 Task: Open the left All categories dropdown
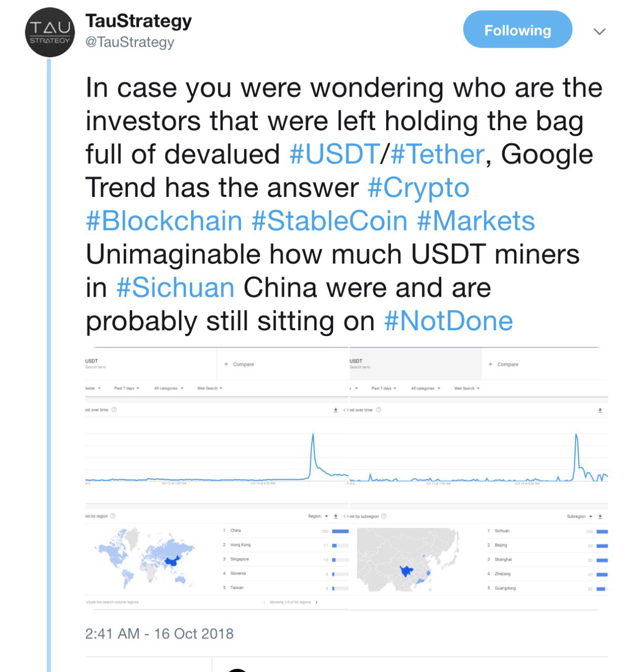[x=168, y=388]
